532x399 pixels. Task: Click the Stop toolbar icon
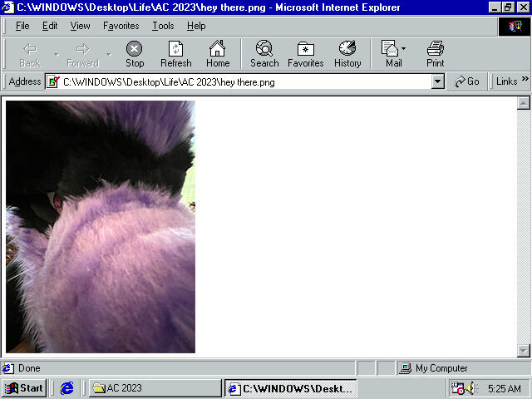coord(134,54)
